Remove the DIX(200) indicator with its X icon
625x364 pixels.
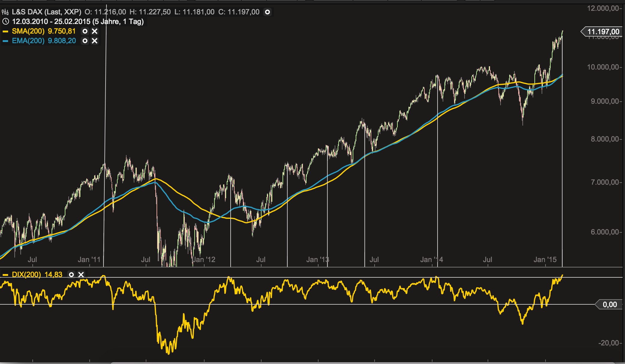click(x=81, y=275)
